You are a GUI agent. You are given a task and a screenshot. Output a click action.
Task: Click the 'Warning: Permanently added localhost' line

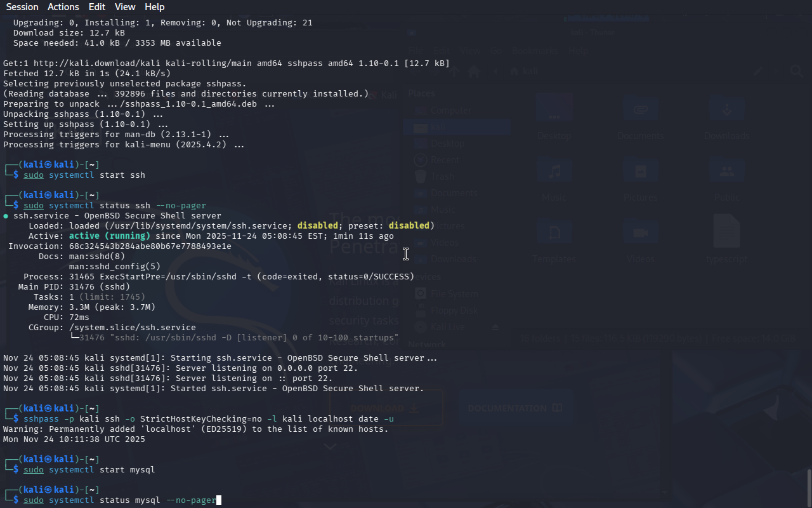click(195, 429)
